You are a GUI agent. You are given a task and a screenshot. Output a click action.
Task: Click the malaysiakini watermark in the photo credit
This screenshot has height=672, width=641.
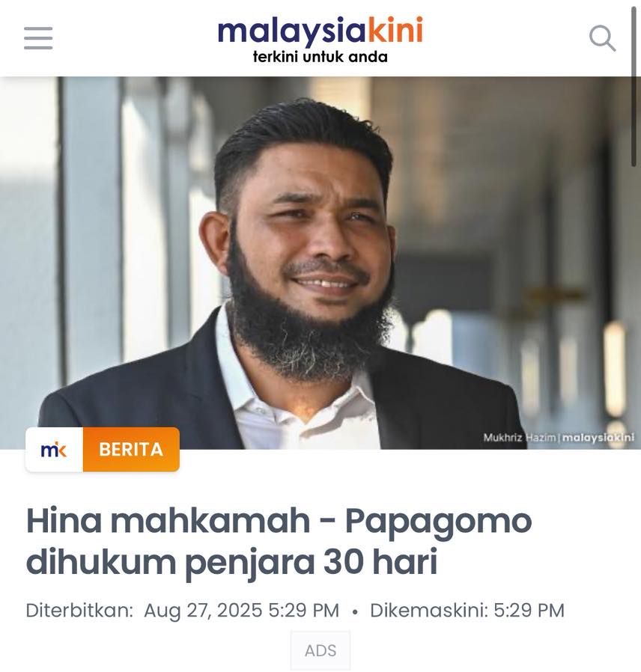coord(598,438)
